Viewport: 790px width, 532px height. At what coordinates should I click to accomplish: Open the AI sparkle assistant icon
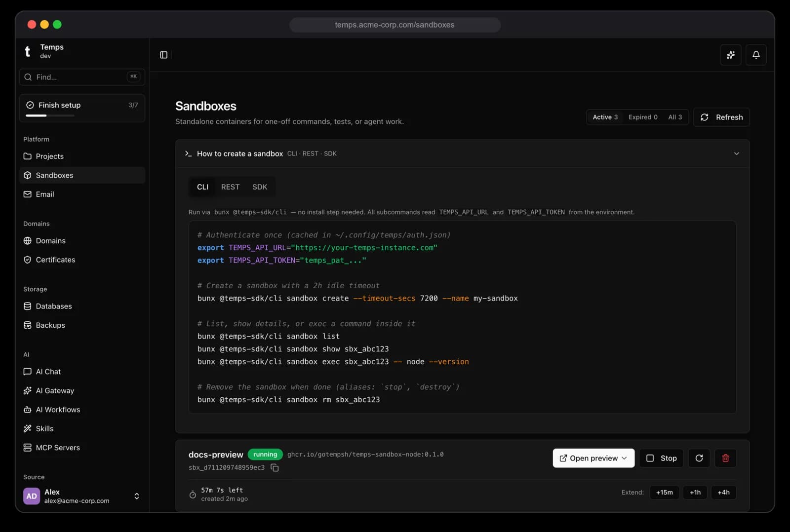[730, 55]
